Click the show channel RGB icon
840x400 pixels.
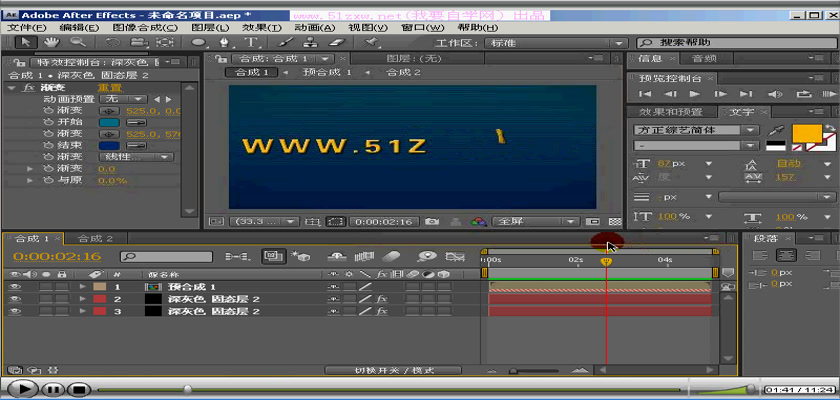click(x=477, y=221)
